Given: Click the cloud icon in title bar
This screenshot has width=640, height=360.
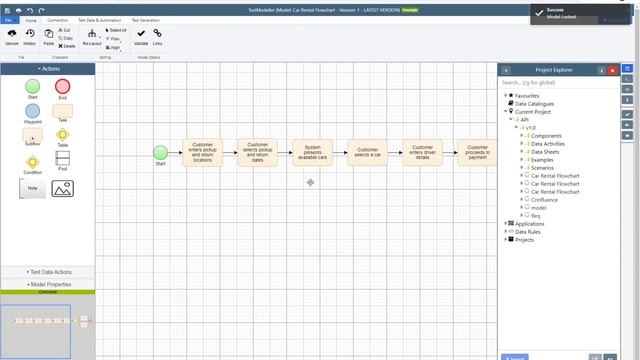Looking at the screenshot, I should point(19,10).
